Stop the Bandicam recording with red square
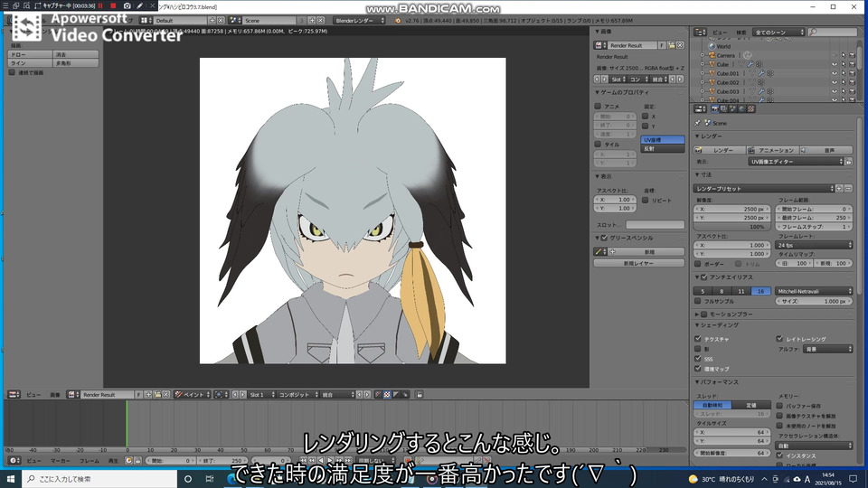The image size is (868, 488). point(113,5)
